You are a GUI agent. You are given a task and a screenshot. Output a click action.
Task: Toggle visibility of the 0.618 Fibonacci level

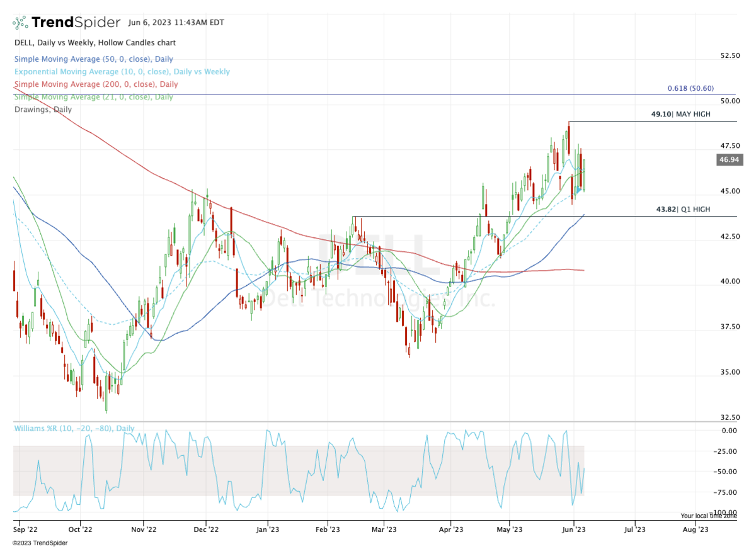pos(691,88)
